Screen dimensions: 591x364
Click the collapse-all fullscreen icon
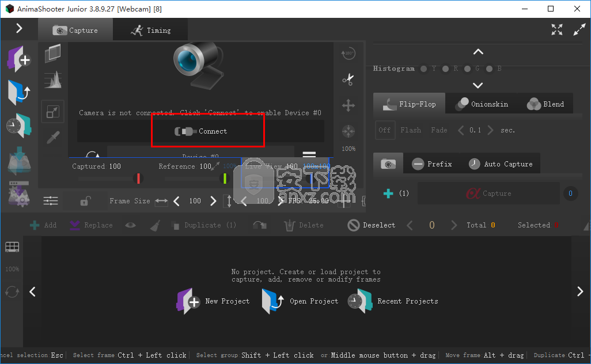556,29
